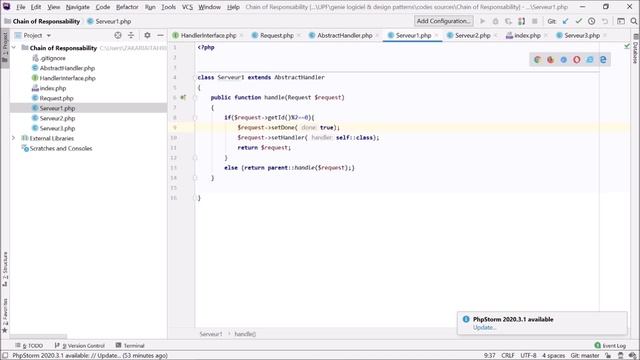This screenshot has width=640, height=360.
Task: Click the inspection green checkmark indicator
Action: point(627,47)
